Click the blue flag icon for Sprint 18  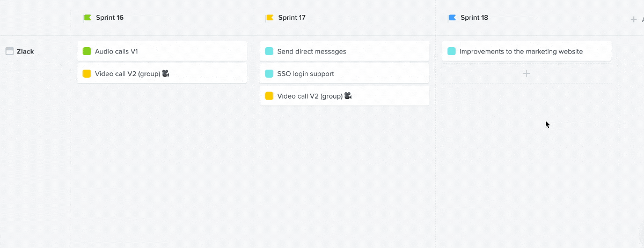tap(452, 18)
